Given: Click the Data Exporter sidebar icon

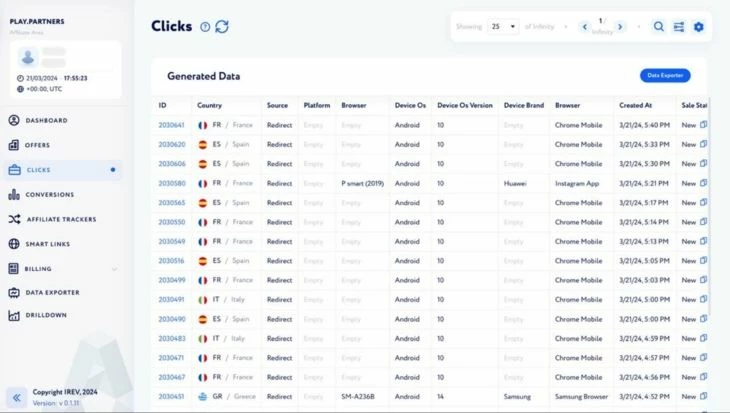Looking at the screenshot, I should coord(14,292).
